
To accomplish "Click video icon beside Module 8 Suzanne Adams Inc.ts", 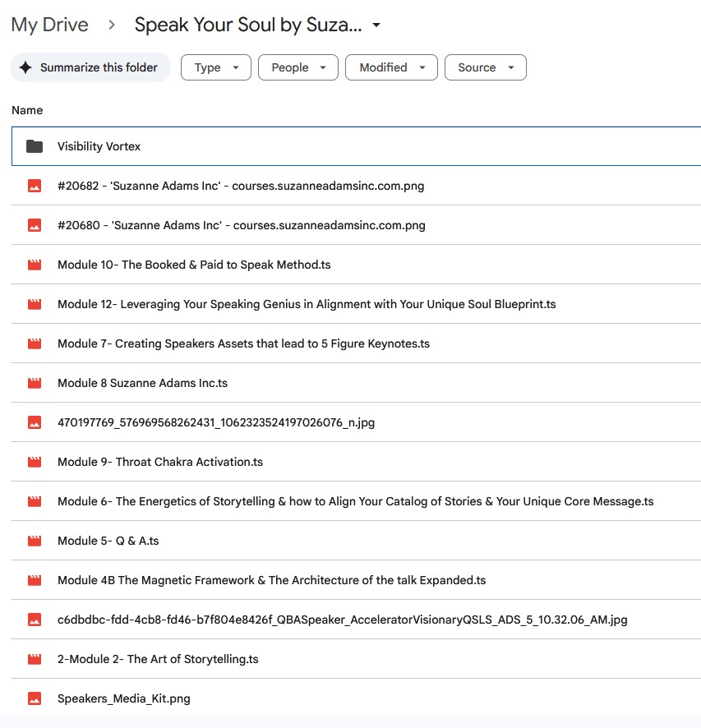I will (35, 383).
